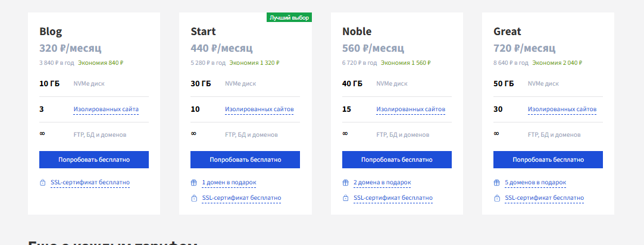Viewport: 644px width, 245px height.
Task: Try the Blog plan for free
Action: pos(94,159)
